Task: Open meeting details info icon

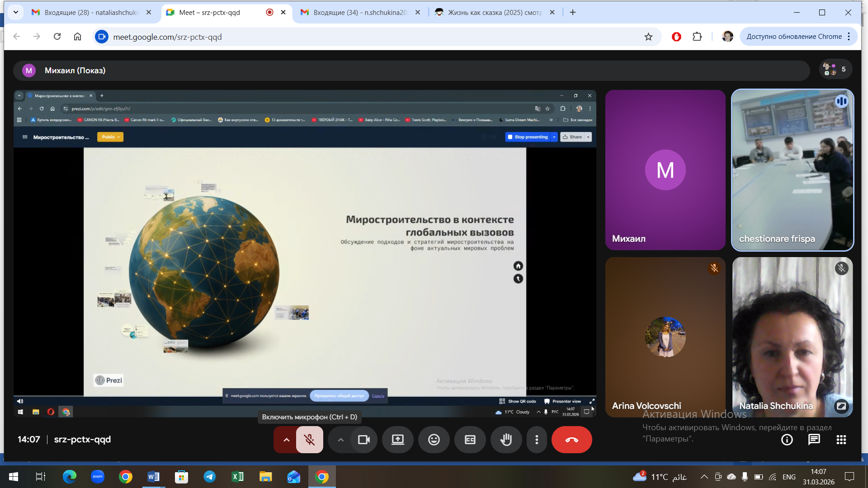Action: [x=787, y=440]
